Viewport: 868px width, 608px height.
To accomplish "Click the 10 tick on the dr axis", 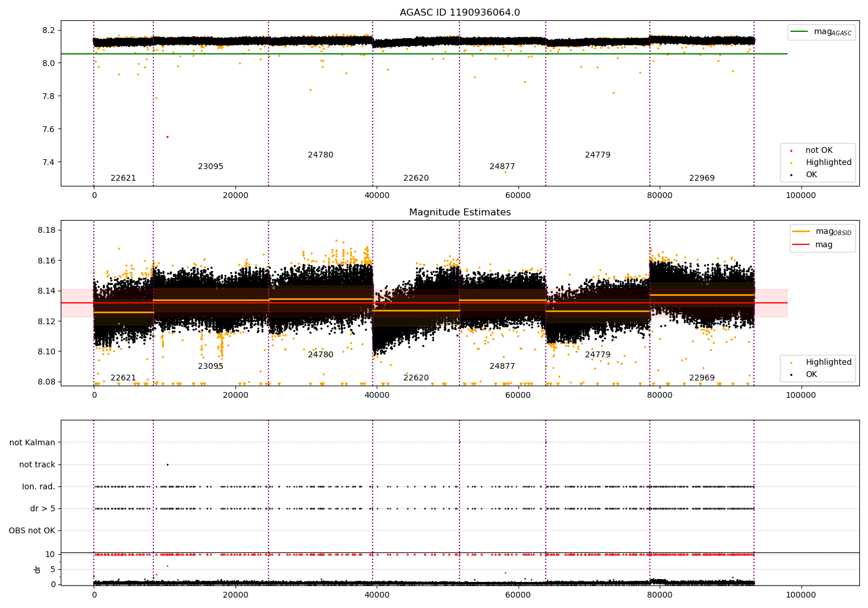I will (x=50, y=555).
